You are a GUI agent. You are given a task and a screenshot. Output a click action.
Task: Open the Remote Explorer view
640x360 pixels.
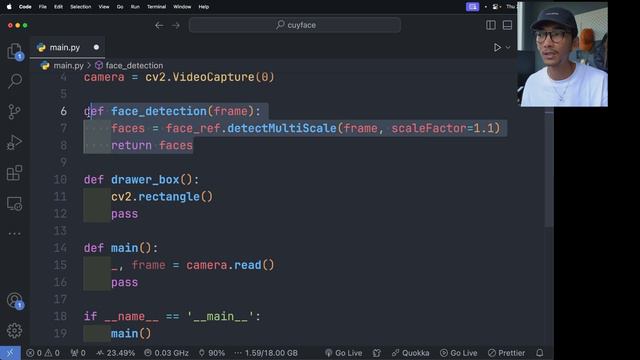point(14,203)
